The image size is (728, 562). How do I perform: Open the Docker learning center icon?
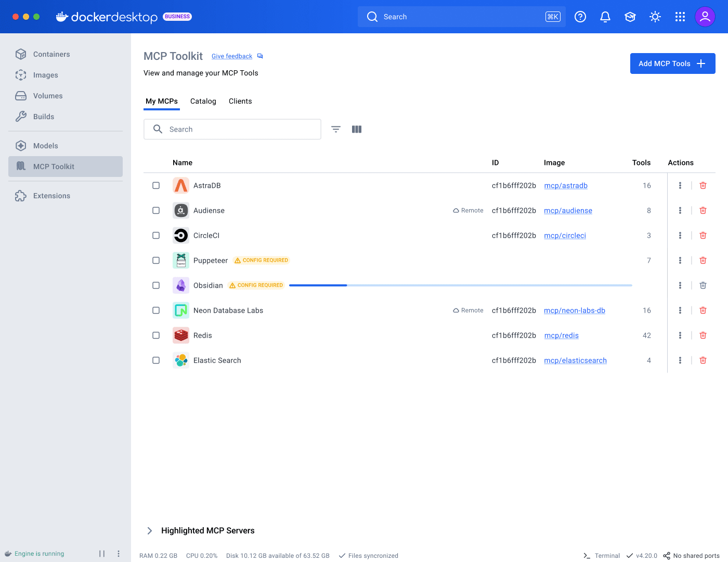tap(630, 16)
